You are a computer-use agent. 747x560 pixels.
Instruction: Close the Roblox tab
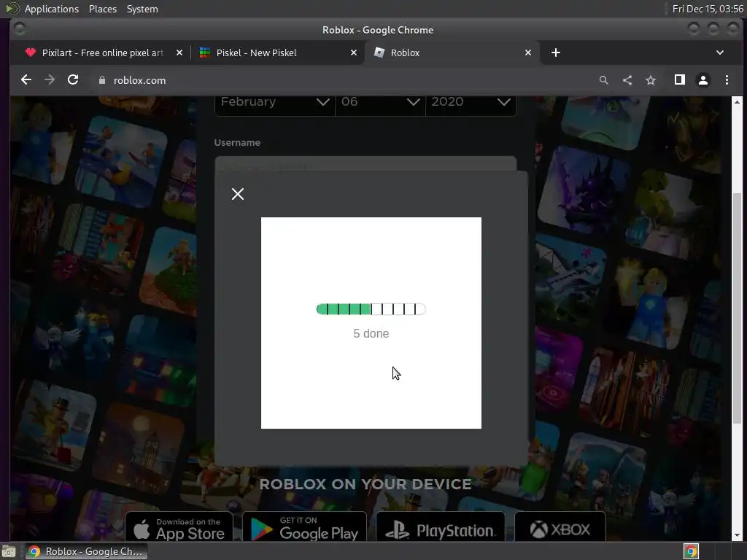pyautogui.click(x=528, y=52)
